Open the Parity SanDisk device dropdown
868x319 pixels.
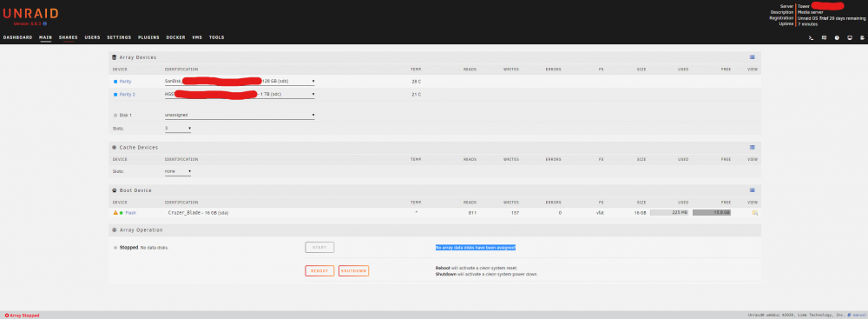[x=240, y=82]
